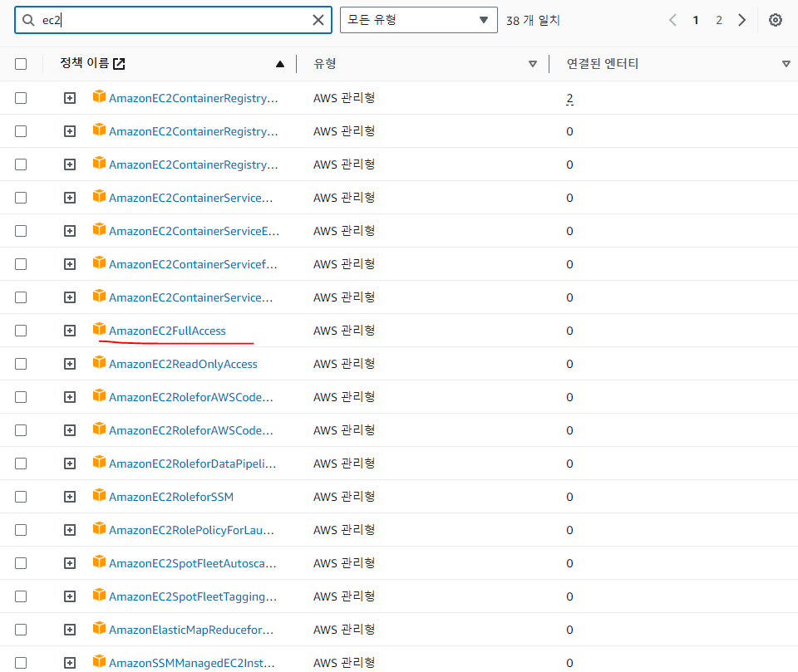Click the 38 개 일치 match count
798x672 pixels.
pyautogui.click(x=533, y=20)
